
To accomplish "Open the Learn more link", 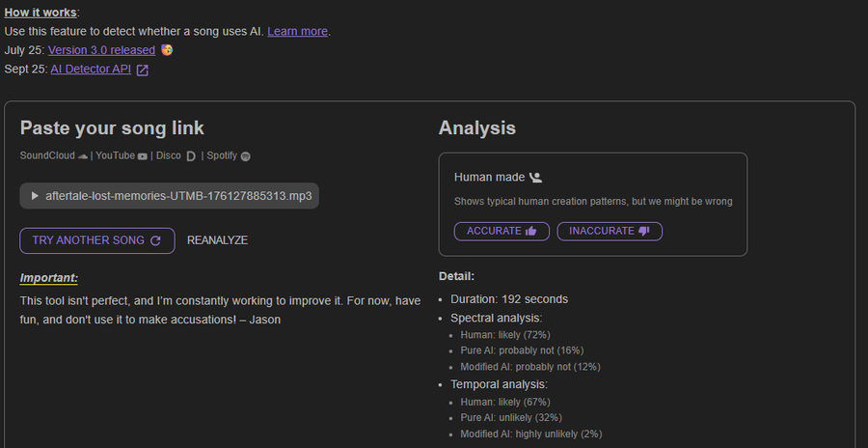I will pos(297,31).
